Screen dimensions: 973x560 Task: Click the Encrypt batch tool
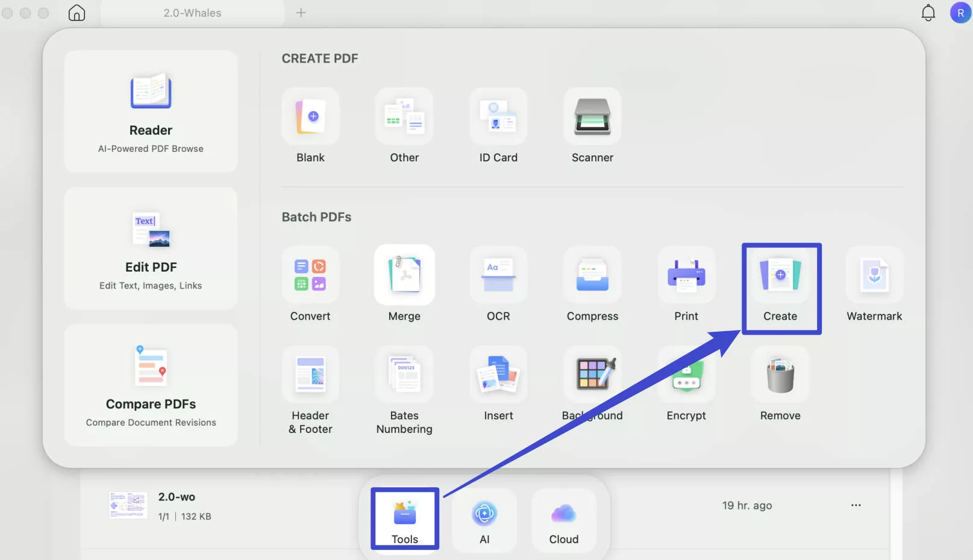[x=686, y=375]
